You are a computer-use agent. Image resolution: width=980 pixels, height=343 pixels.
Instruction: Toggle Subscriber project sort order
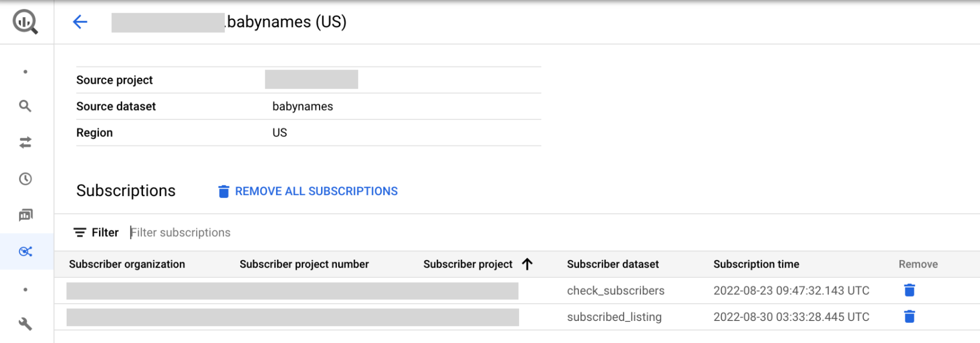pyautogui.click(x=527, y=264)
